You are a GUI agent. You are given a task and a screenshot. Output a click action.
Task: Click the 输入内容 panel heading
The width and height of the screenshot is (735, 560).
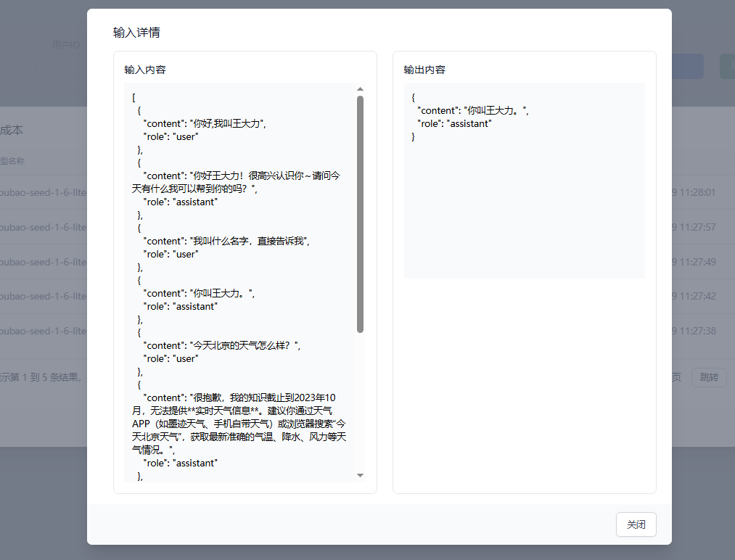pyautogui.click(x=145, y=70)
